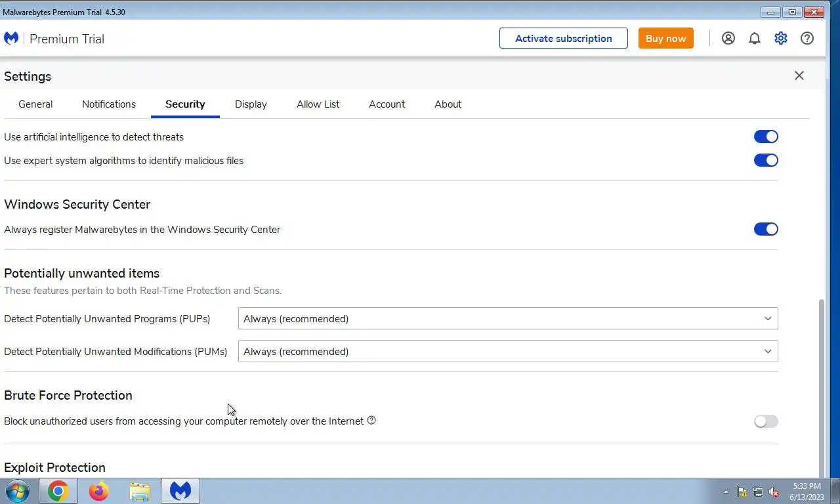Open Windows Start menu

click(16, 491)
